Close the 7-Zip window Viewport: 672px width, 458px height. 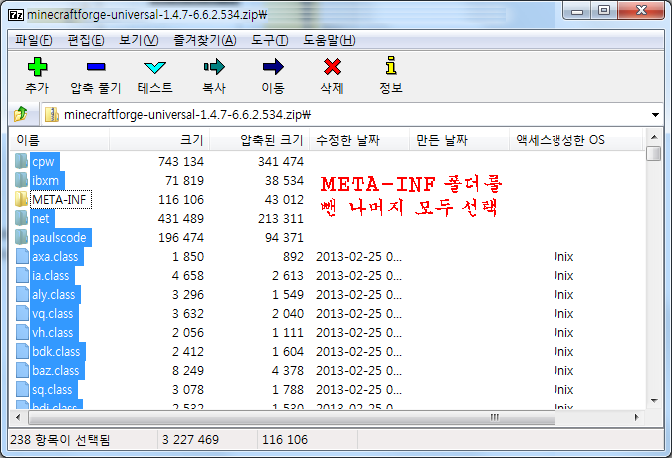(x=642, y=11)
